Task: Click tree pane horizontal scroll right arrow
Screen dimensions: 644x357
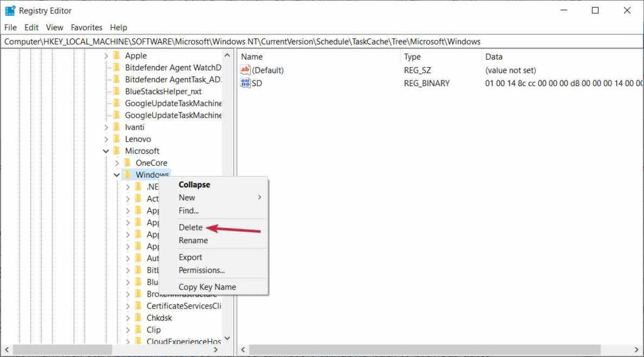Action: point(216,349)
